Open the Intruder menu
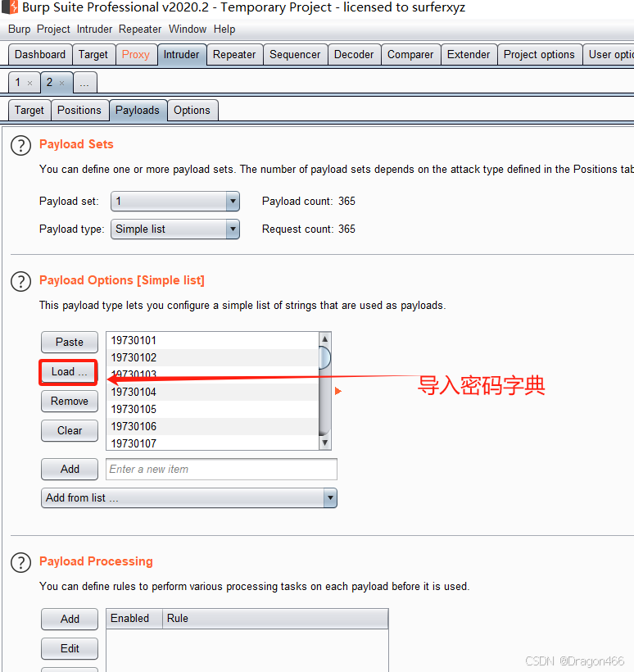This screenshot has width=634, height=672. pos(94,30)
